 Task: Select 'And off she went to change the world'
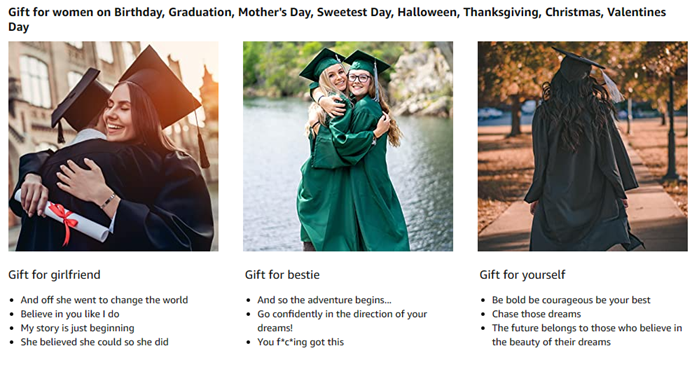104,300
